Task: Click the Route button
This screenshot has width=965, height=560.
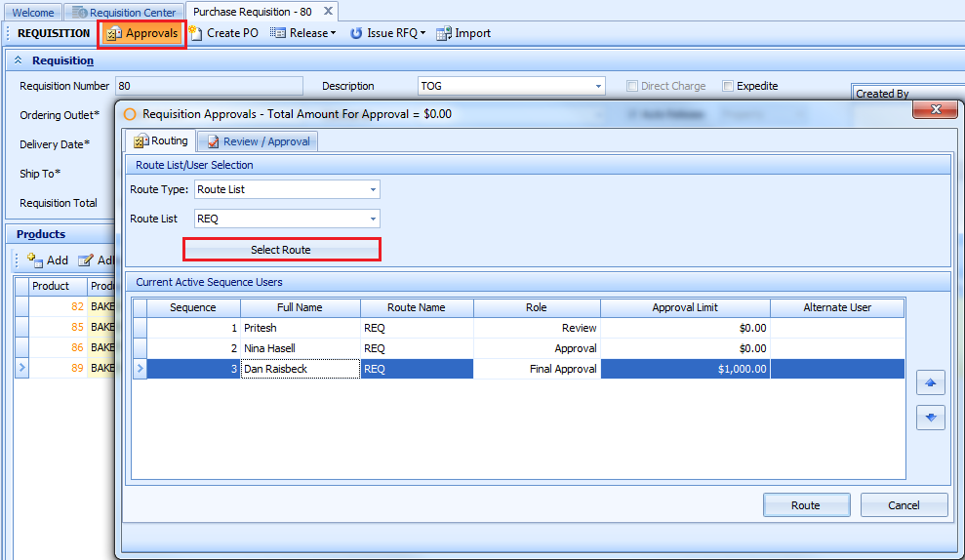Action: 806,504
